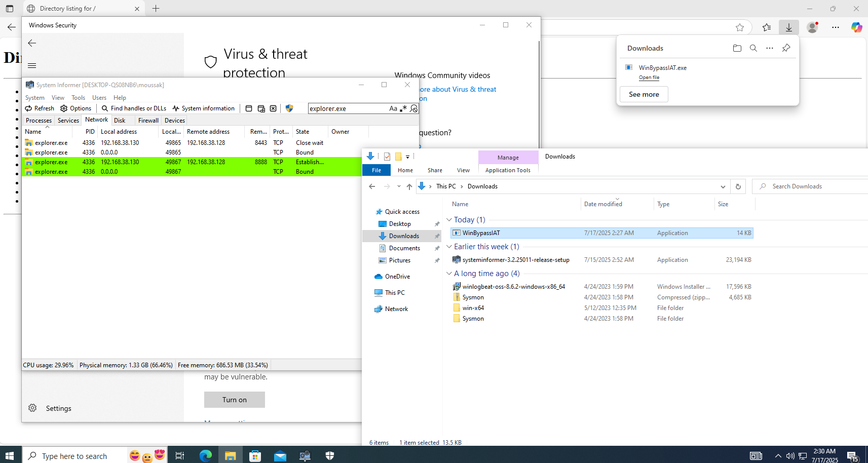Refresh the Downloads folder in File Explorer
The image size is (868, 463).
point(738,186)
